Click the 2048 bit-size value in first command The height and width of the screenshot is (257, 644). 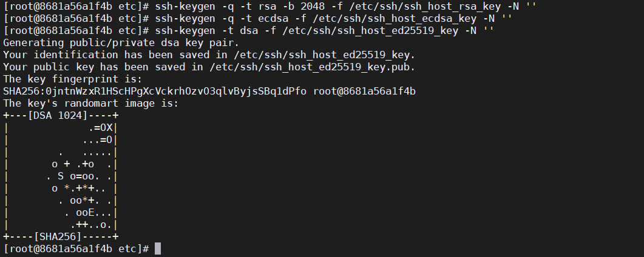pyautogui.click(x=313, y=7)
